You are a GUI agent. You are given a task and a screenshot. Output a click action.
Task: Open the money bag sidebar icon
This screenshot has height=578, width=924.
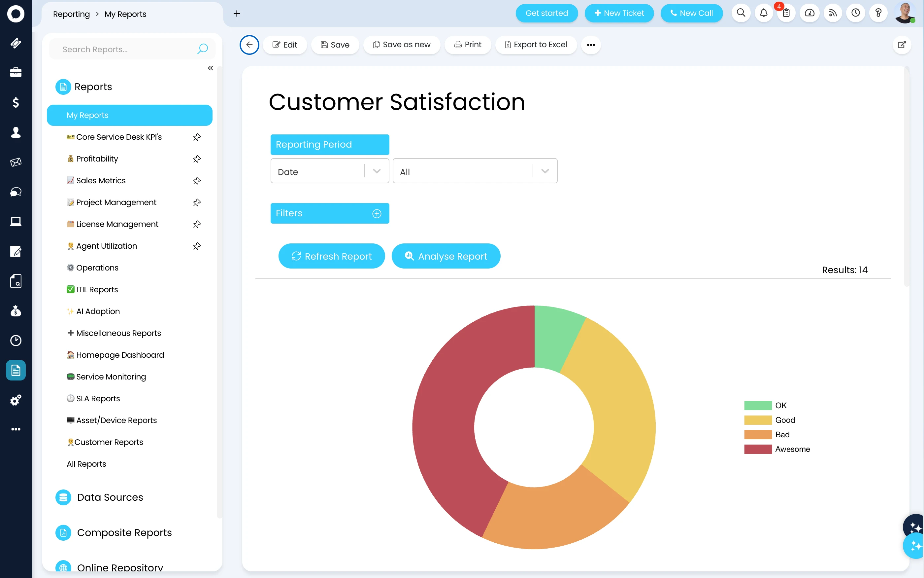pos(16,311)
